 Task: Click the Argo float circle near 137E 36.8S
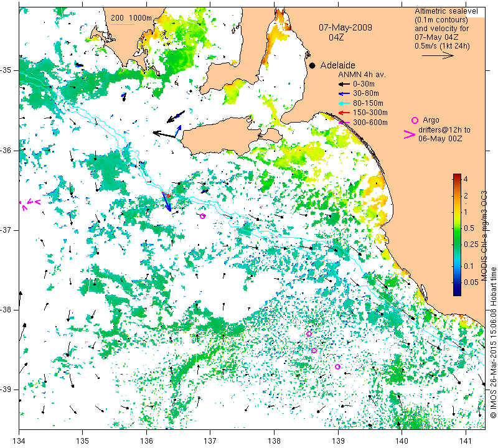(x=203, y=216)
